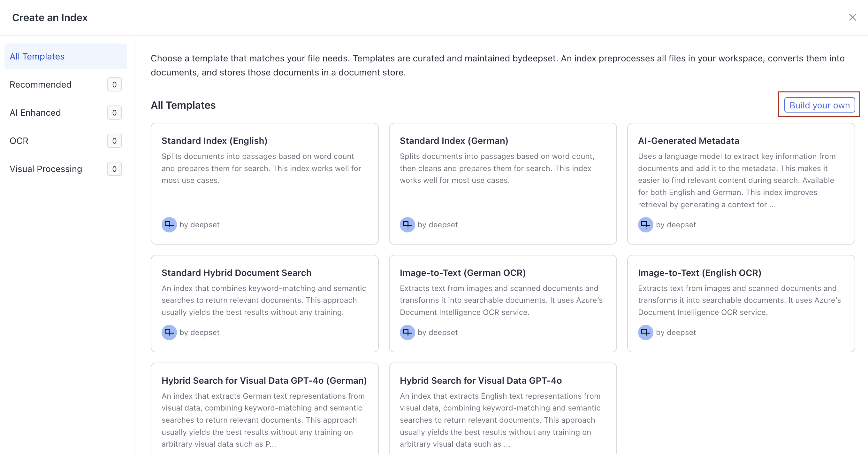Image resolution: width=868 pixels, height=454 pixels.
Task: Open Hybrid Search for Visual Data GPT-4o template
Action: click(503, 405)
